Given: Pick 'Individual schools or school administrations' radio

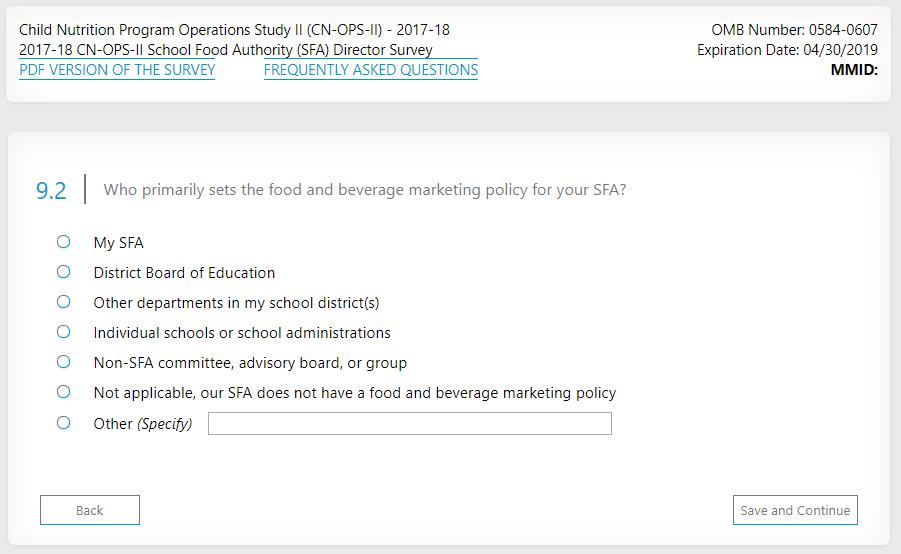Looking at the screenshot, I should tap(64, 332).
